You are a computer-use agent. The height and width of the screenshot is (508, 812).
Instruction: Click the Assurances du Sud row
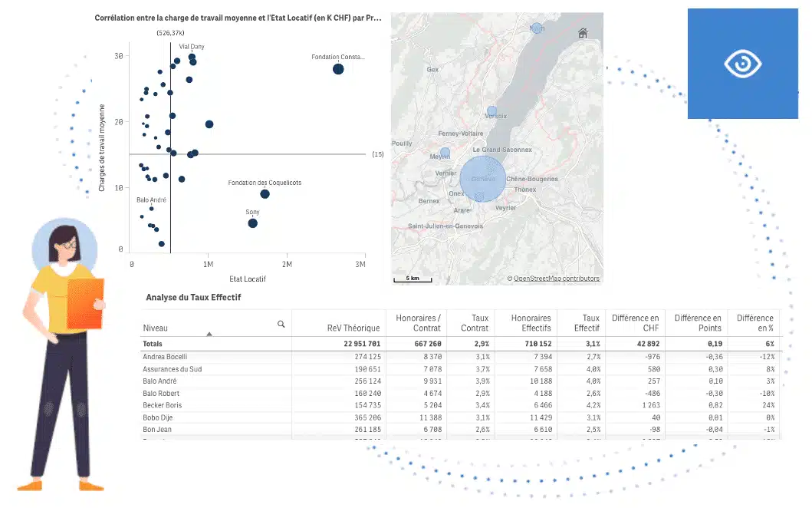[x=171, y=369]
